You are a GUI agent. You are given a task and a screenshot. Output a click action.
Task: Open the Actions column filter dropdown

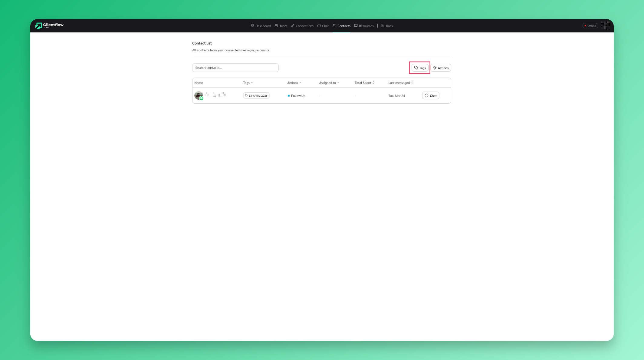point(294,82)
